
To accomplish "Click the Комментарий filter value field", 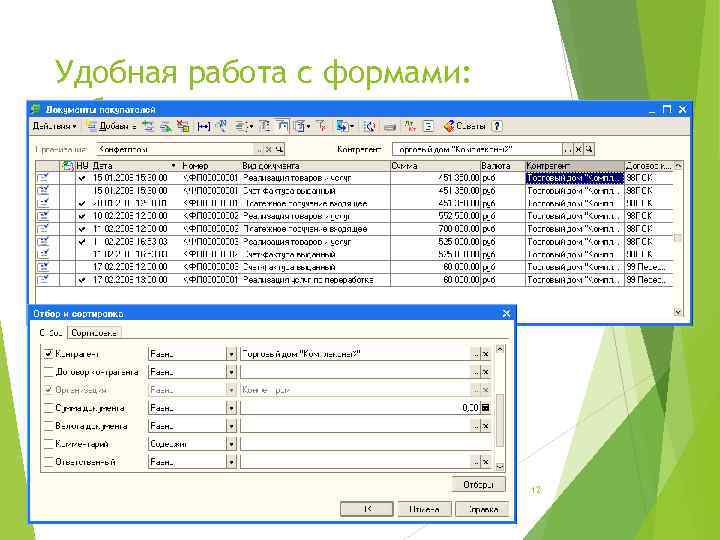I will click(366, 444).
